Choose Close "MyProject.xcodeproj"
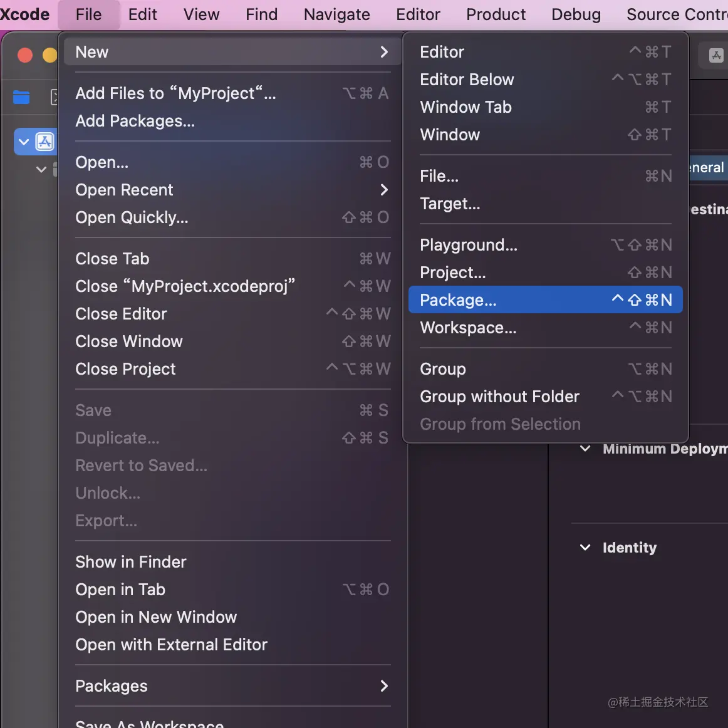Screen dimensions: 728x728 (x=232, y=286)
